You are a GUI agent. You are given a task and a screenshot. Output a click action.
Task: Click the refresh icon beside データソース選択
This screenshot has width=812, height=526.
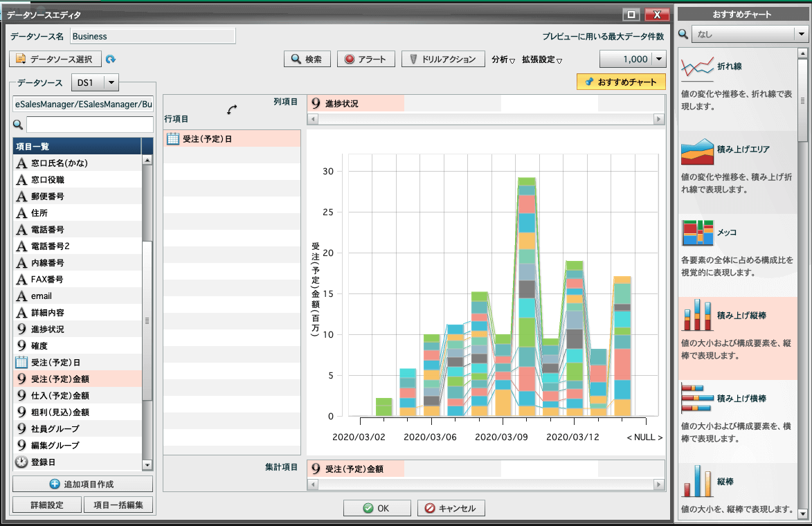(111, 60)
